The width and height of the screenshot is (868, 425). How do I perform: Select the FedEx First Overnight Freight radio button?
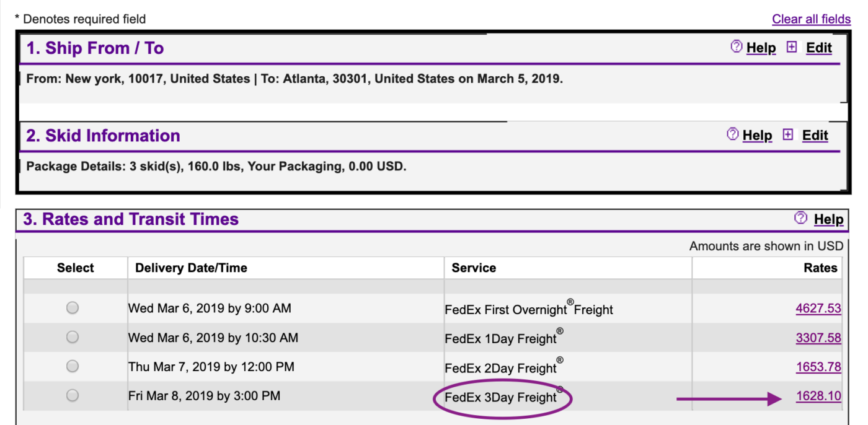[x=73, y=307]
